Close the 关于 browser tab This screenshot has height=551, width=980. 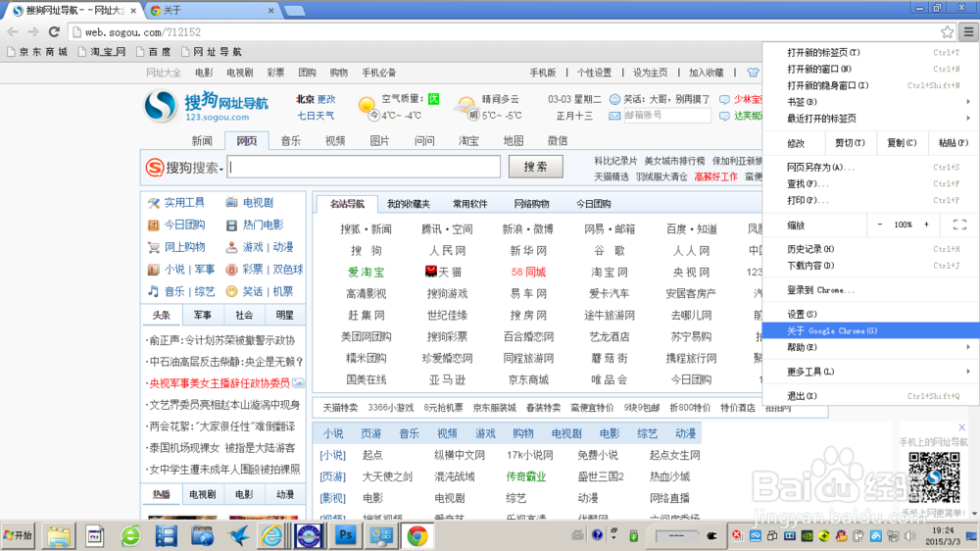(x=270, y=11)
